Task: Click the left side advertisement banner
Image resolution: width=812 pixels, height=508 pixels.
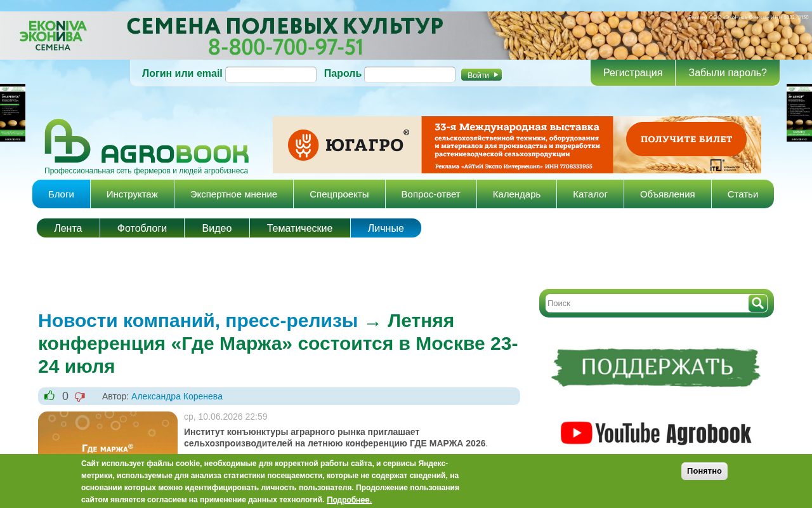Action: click(x=13, y=112)
